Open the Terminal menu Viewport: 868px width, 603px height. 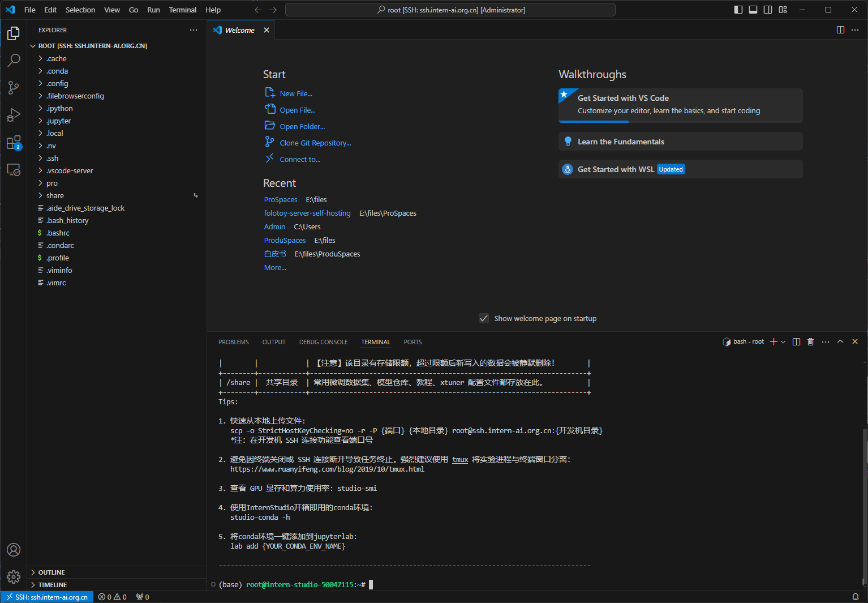pos(182,10)
